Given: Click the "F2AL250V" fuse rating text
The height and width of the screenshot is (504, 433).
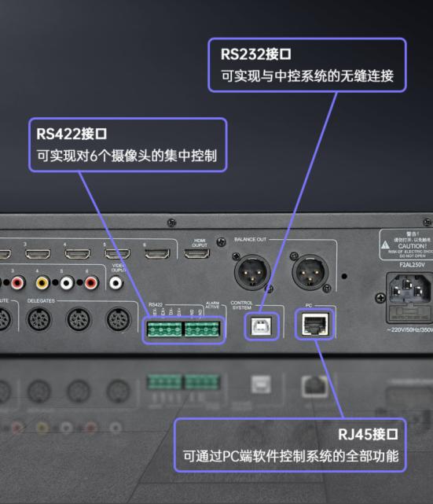Looking at the screenshot, I should click(412, 265).
